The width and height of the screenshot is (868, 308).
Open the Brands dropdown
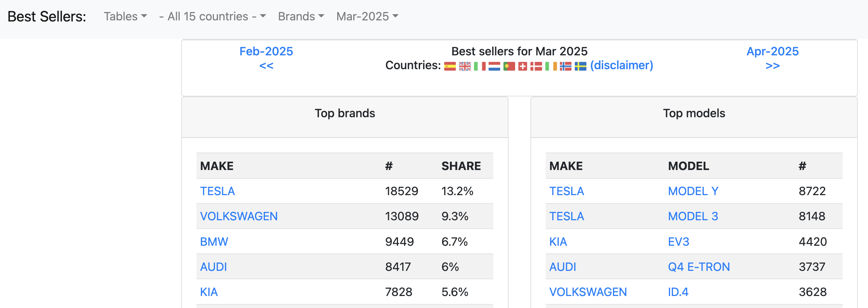point(301,16)
